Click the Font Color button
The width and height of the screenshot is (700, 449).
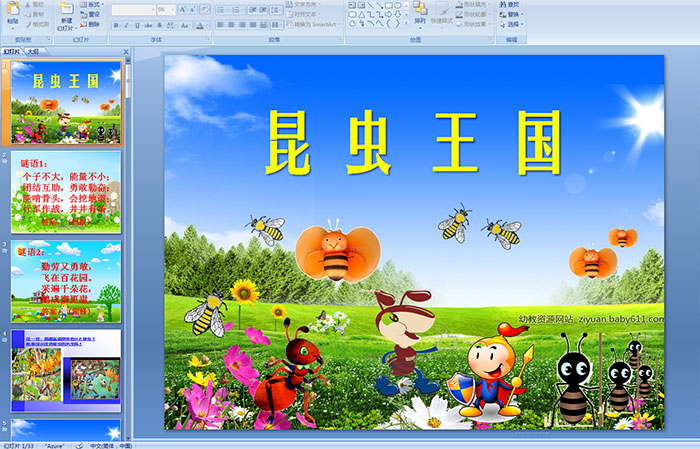(x=200, y=25)
